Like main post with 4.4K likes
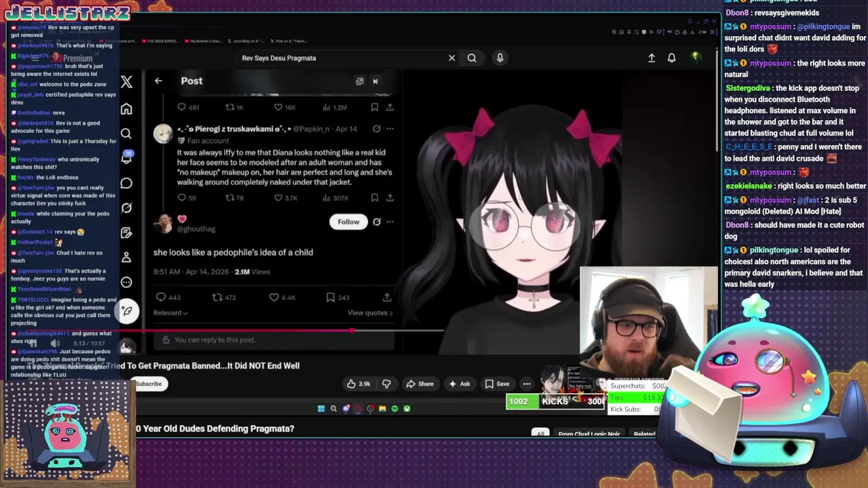 [x=282, y=298]
